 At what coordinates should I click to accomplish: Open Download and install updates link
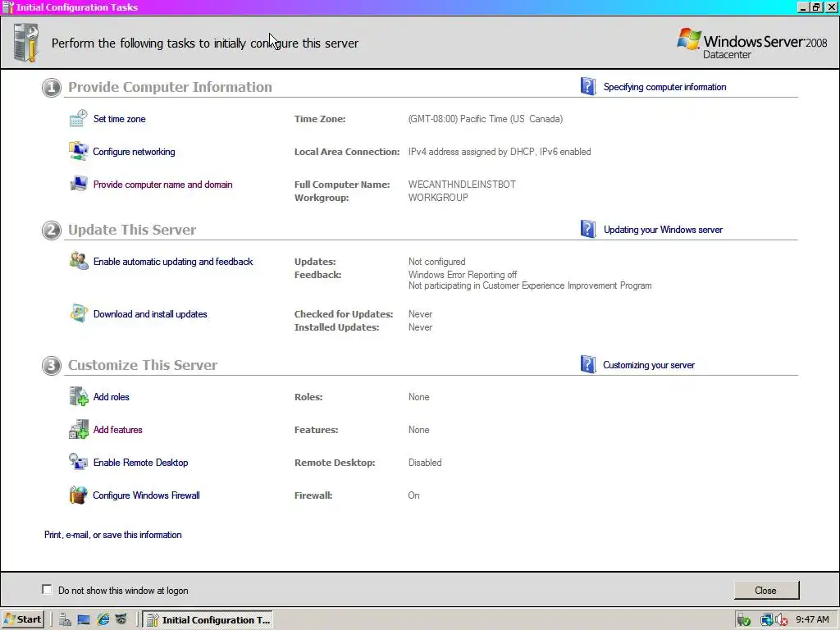150,314
